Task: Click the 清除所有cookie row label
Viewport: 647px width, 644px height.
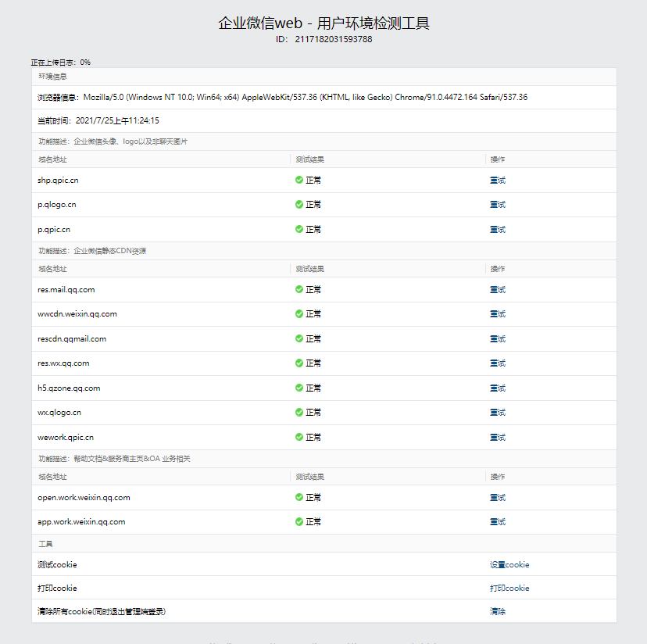Action: (102, 611)
